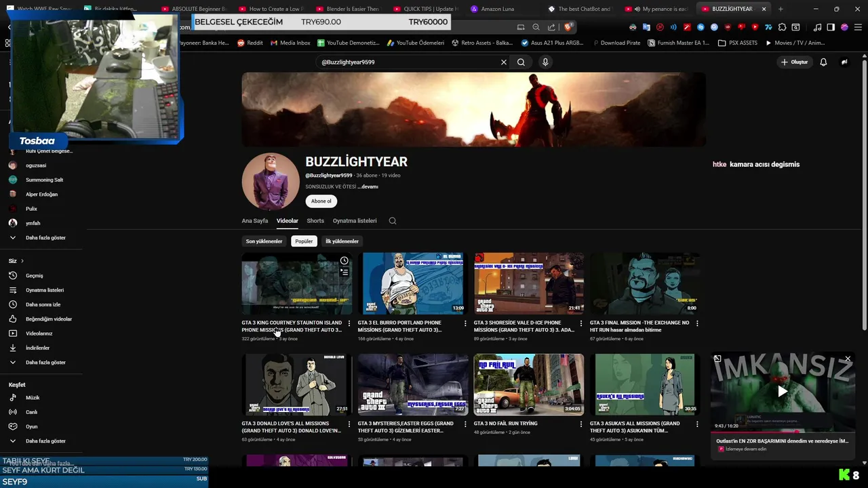
Task: Click the Oluştur create button
Action: point(795,62)
